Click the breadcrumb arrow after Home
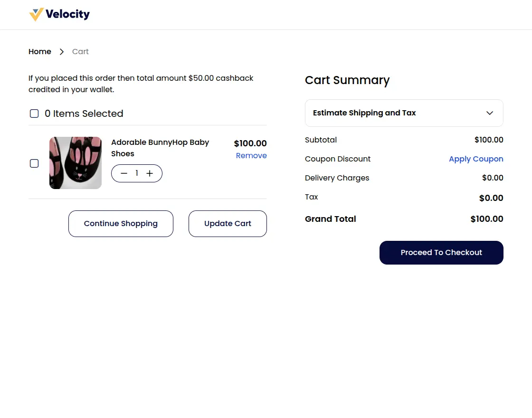This screenshot has width=532, height=418. 62,51
